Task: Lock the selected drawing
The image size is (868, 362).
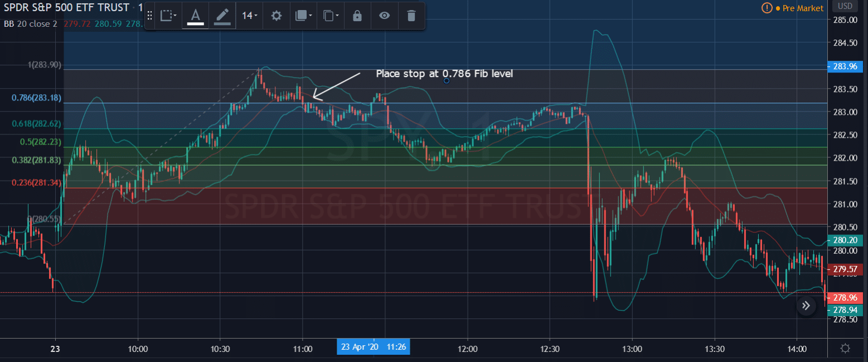Action: (357, 16)
